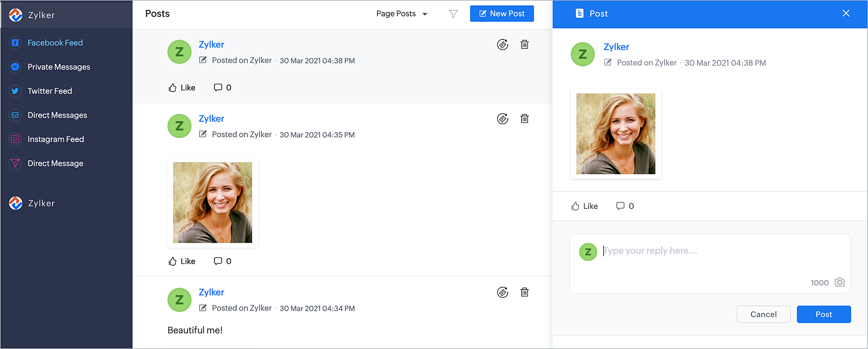Image resolution: width=868 pixels, height=349 pixels.
Task: Convert the 04:34 PM post to a ticket
Action: pyautogui.click(x=503, y=293)
